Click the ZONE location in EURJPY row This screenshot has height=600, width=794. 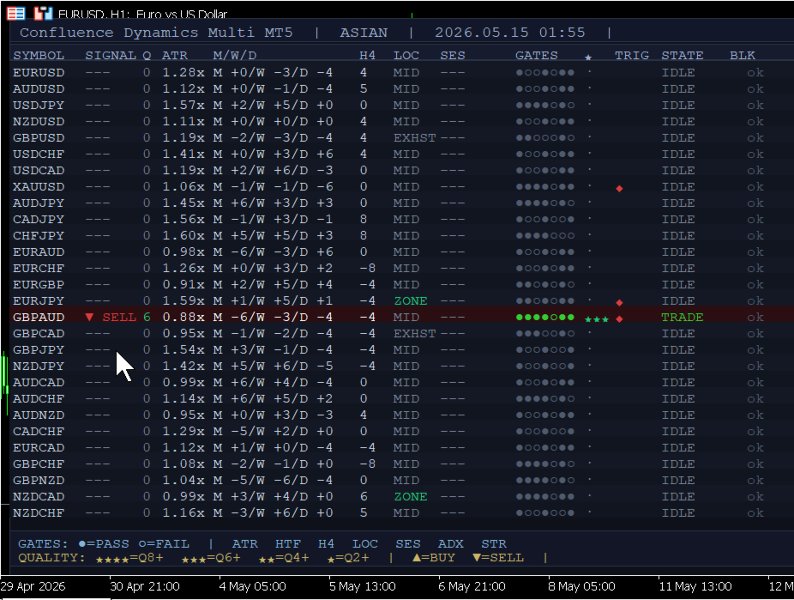click(411, 301)
